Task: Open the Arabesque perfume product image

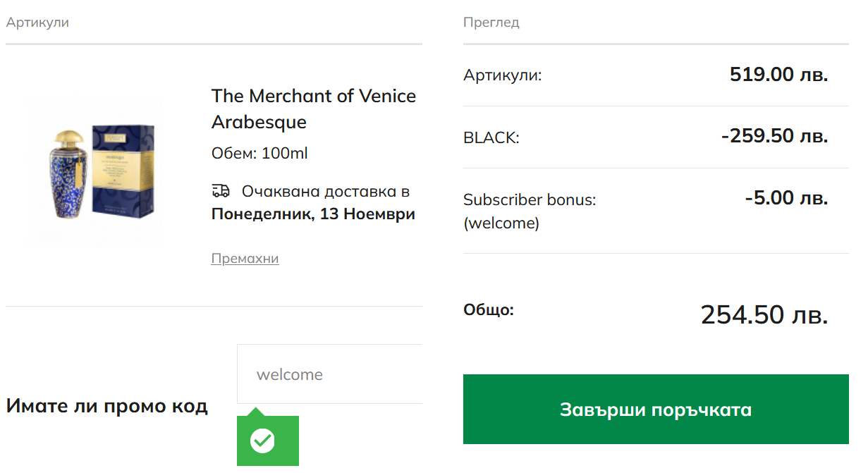Action: tap(97, 173)
